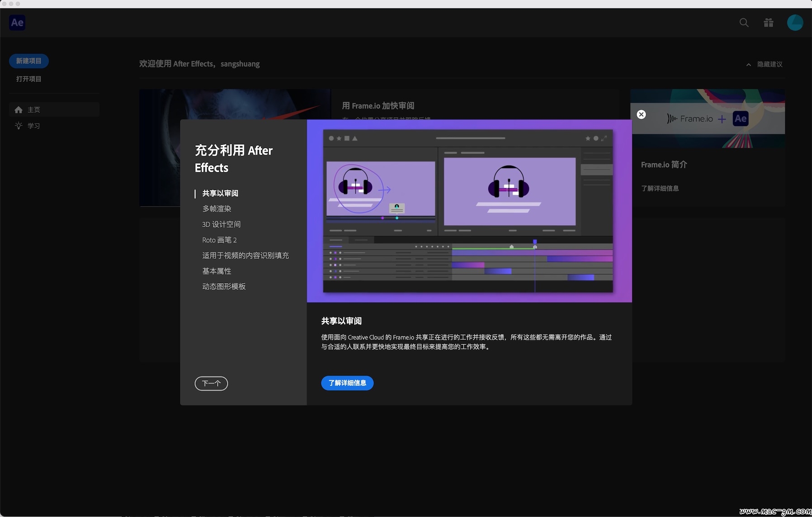Open 了解详细信息 link under Frame.io 简介
The height and width of the screenshot is (517, 812).
[660, 188]
